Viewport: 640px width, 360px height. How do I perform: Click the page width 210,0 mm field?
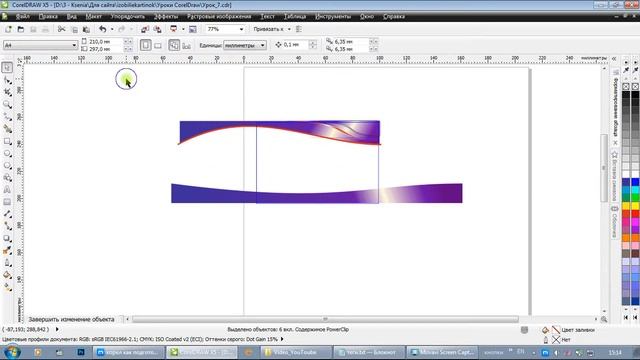(105, 42)
